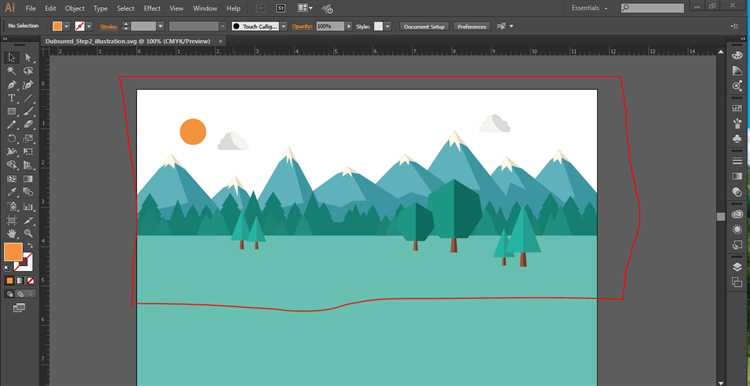This screenshot has height=386, width=750.
Task: Select the Artboard tool
Action: 11,221
